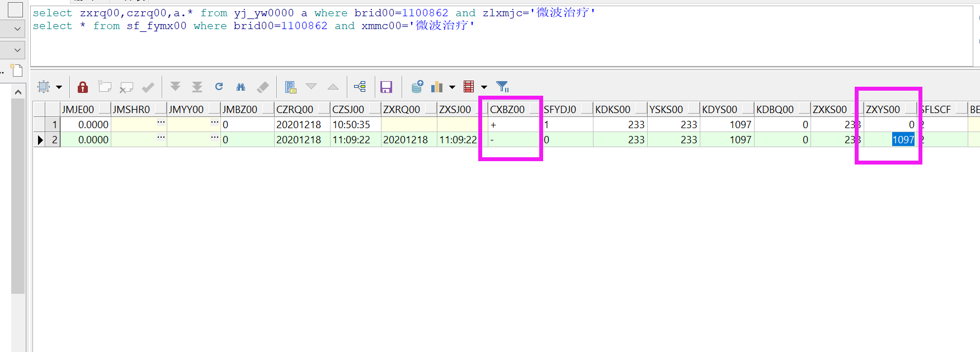Expand the grid select mode dropdown arrow
This screenshot has height=352, width=980.
point(59,87)
